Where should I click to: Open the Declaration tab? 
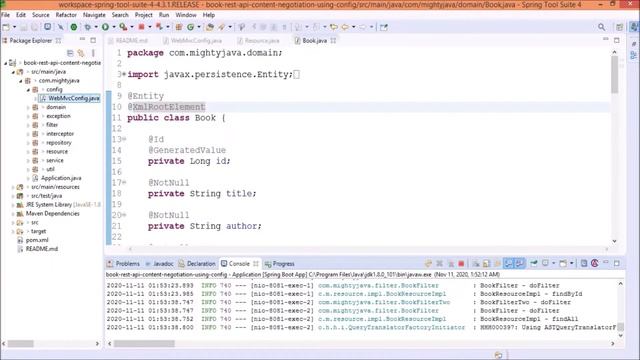197,264
